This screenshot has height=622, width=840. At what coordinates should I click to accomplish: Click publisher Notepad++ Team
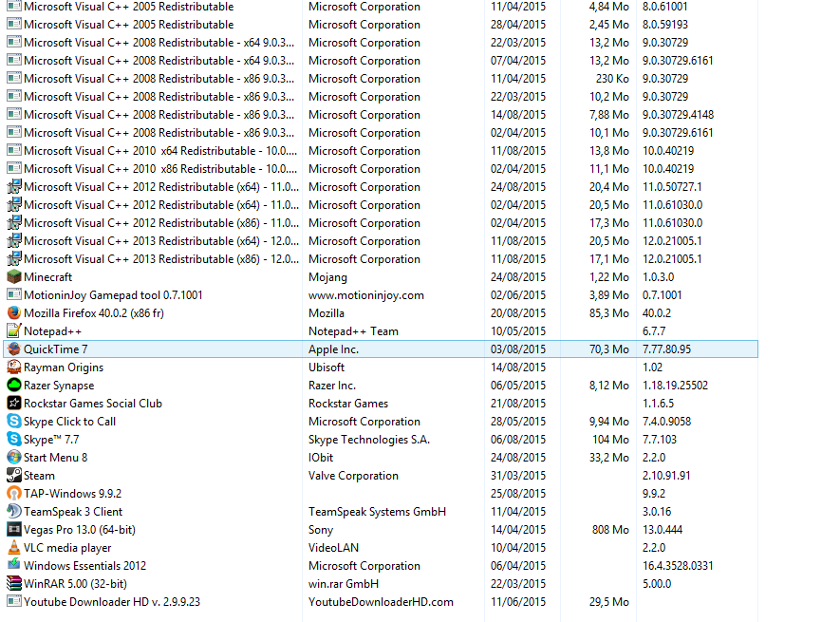click(354, 331)
